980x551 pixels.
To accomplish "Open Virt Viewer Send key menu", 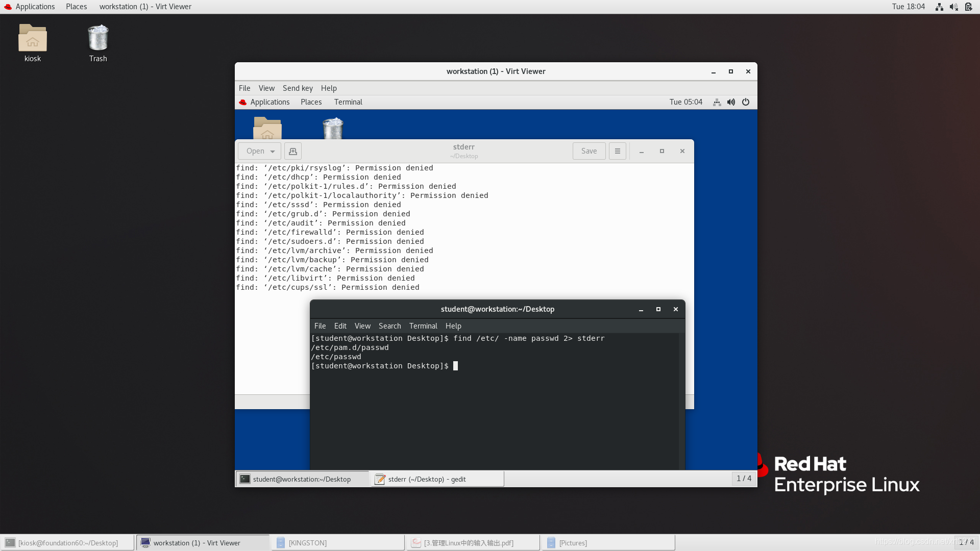I will coord(298,88).
